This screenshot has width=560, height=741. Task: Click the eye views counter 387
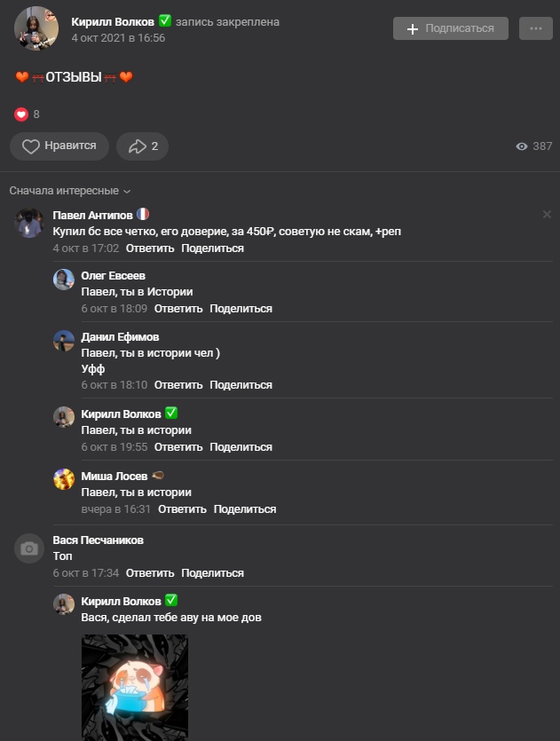coord(533,146)
